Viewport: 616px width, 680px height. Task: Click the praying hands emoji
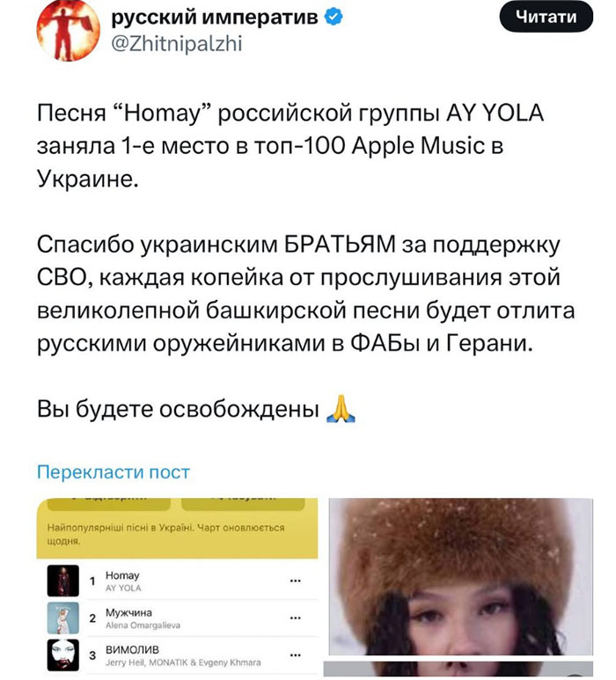click(341, 408)
